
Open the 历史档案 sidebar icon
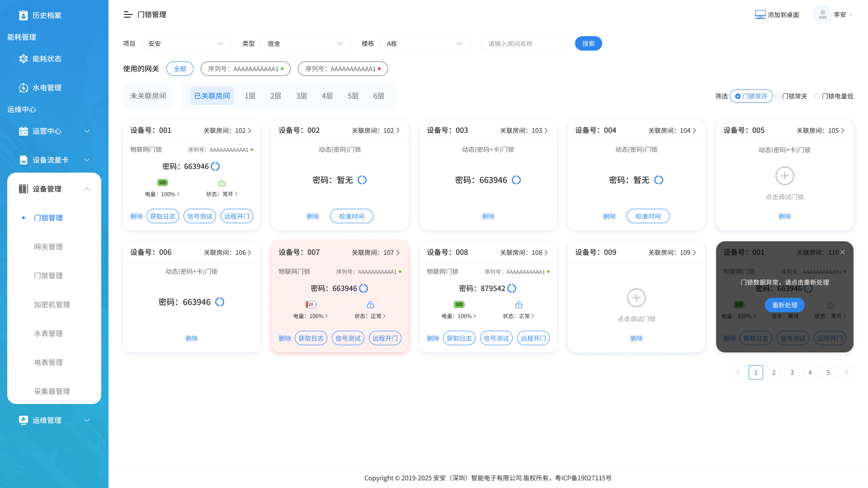tap(24, 15)
